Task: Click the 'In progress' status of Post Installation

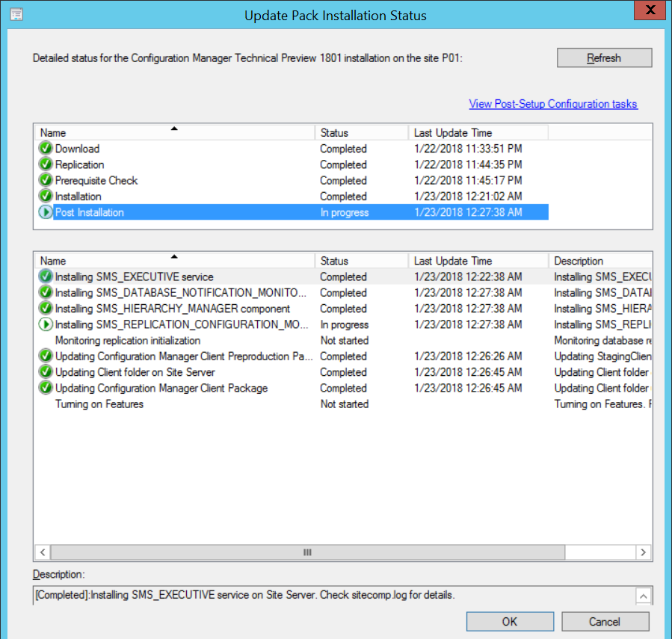Action: coord(345,212)
